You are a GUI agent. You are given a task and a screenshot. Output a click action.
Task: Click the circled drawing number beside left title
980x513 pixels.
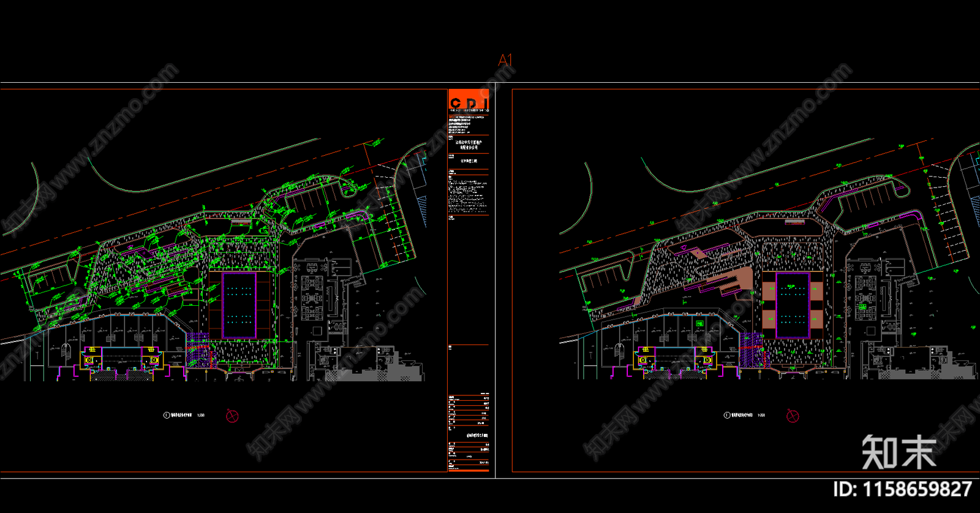[x=166, y=416]
